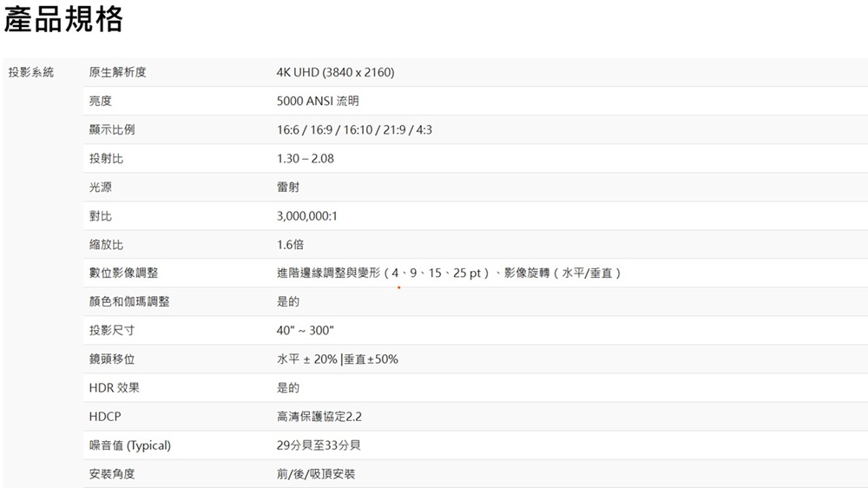The image size is (868, 488).
Task: Click the 數位影像調整 row label
Action: (123, 274)
